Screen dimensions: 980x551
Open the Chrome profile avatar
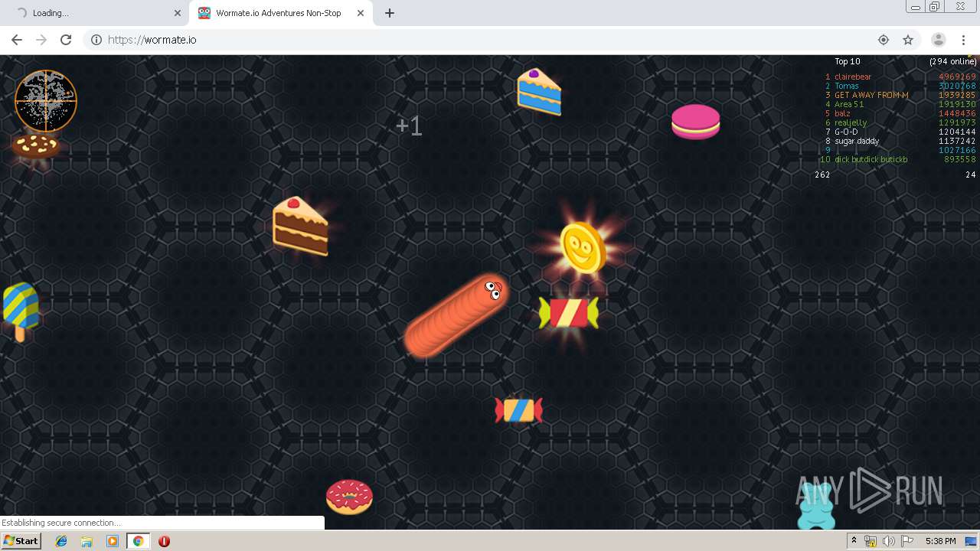[x=939, y=40]
